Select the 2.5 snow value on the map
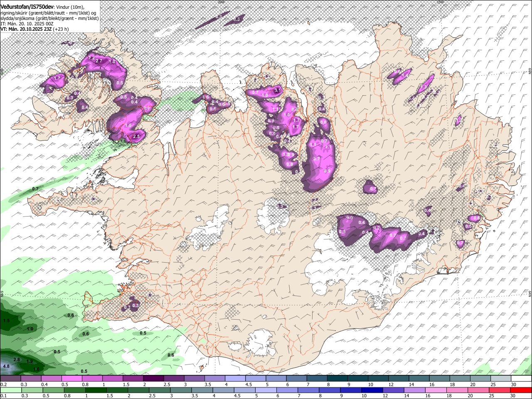 point(136,136)
